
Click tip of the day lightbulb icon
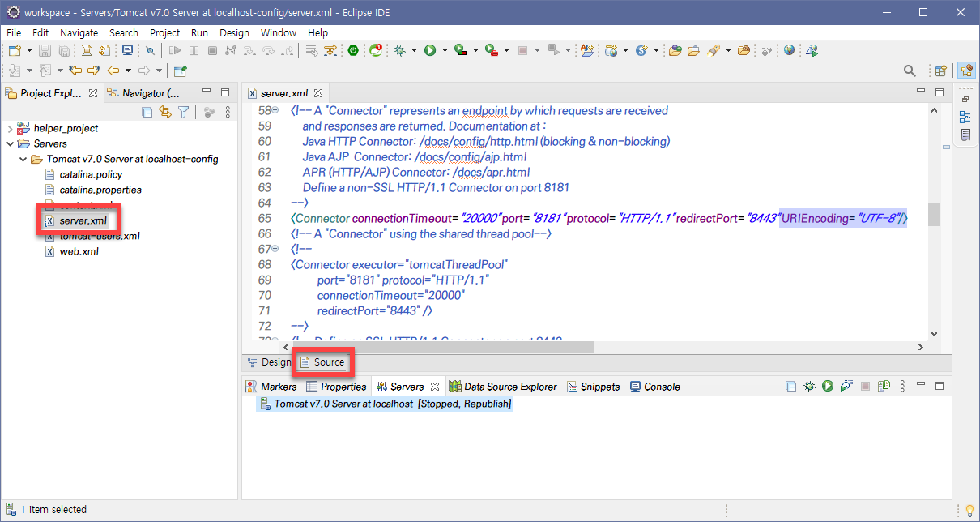(969, 510)
